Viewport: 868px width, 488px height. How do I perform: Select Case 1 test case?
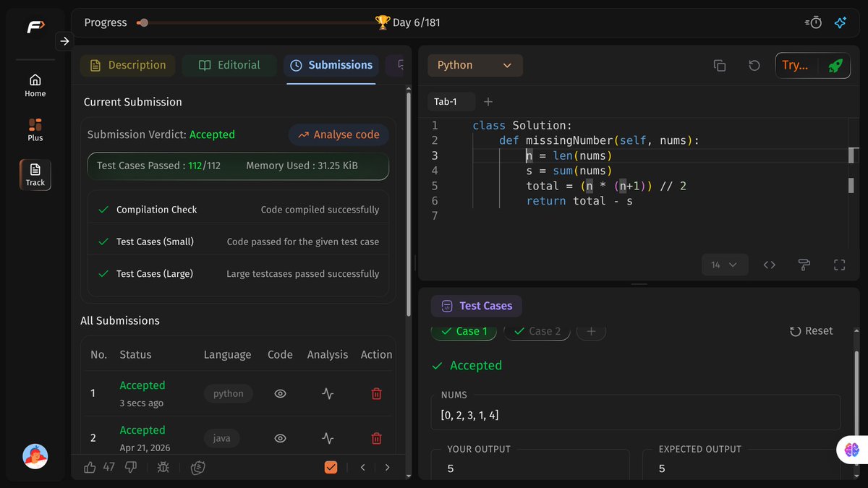pos(464,331)
